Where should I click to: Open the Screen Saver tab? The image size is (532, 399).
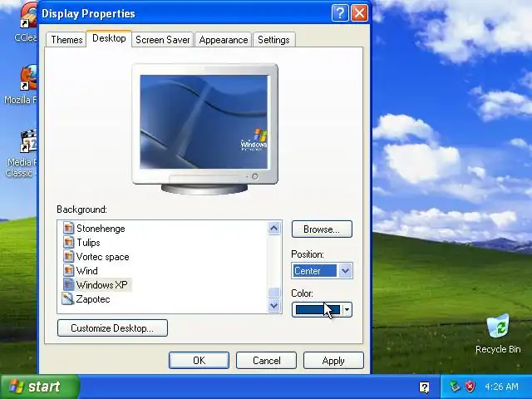tap(163, 40)
